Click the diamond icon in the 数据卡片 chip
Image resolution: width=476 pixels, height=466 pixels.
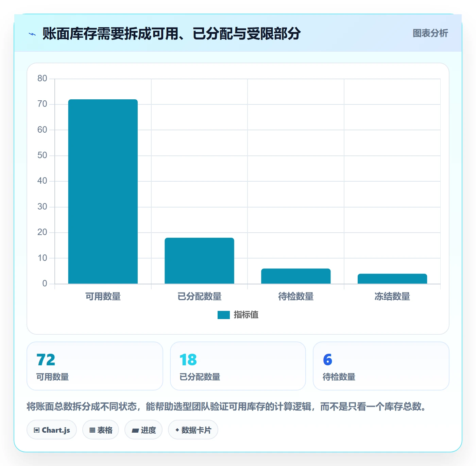pos(177,430)
